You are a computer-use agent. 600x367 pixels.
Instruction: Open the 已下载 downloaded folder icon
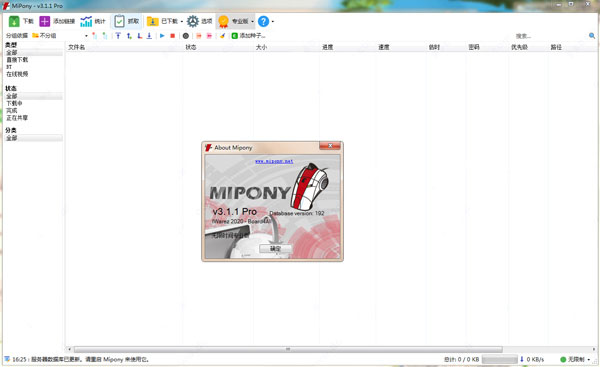coord(153,21)
